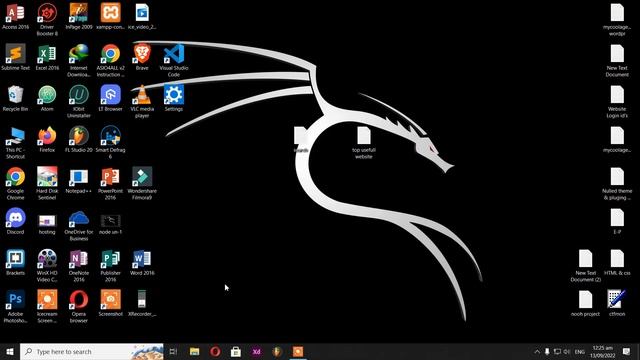Open Google Chrome desktop shortcut
The image size is (640, 360).
tap(16, 183)
